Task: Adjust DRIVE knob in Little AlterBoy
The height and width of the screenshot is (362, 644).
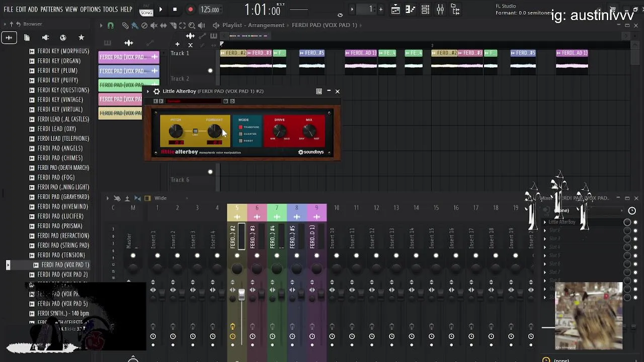Action: [x=280, y=132]
